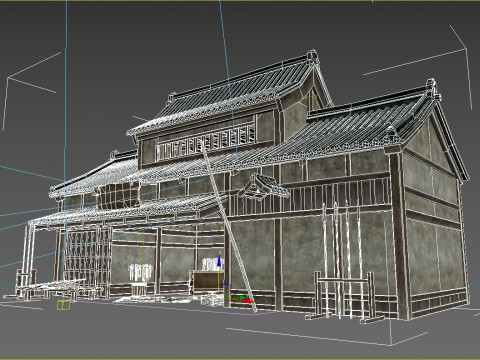Grab the blue Z-axis arrow of move gizmo
480x360 pixels.
click(x=219, y=261)
